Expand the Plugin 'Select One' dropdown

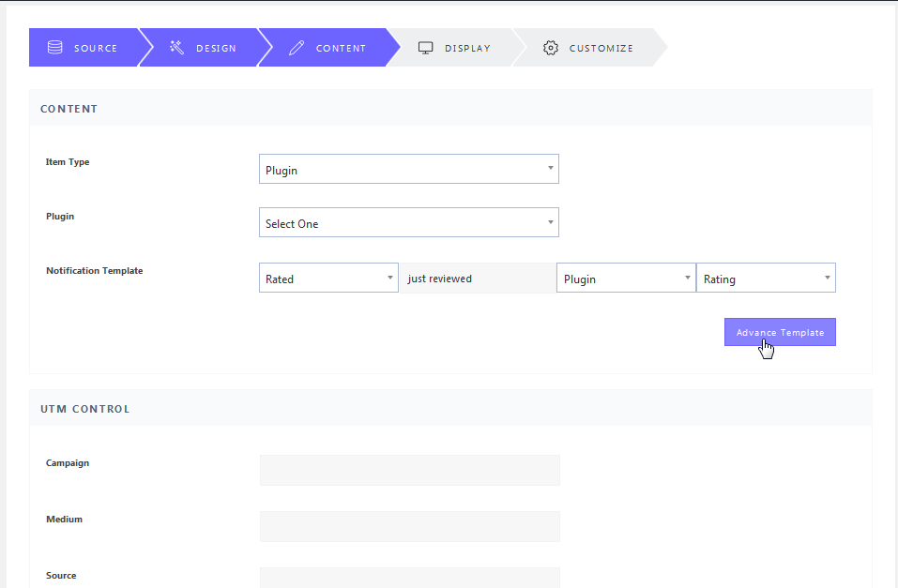click(409, 222)
